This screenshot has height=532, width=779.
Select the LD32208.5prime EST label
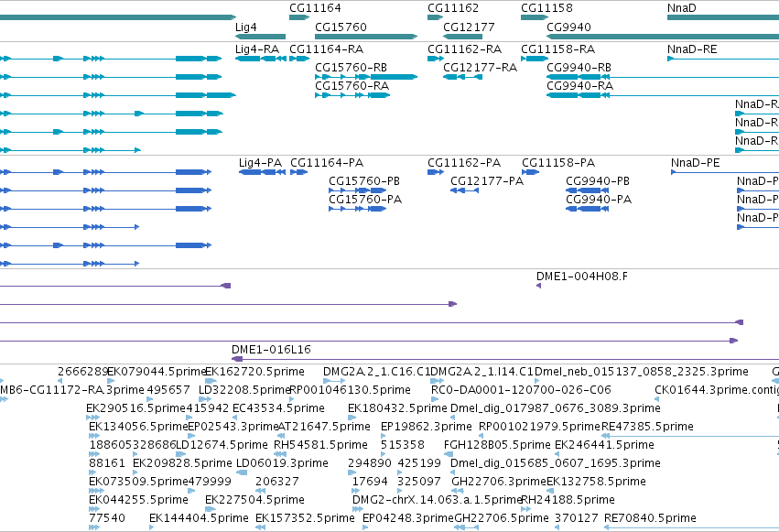(x=243, y=390)
